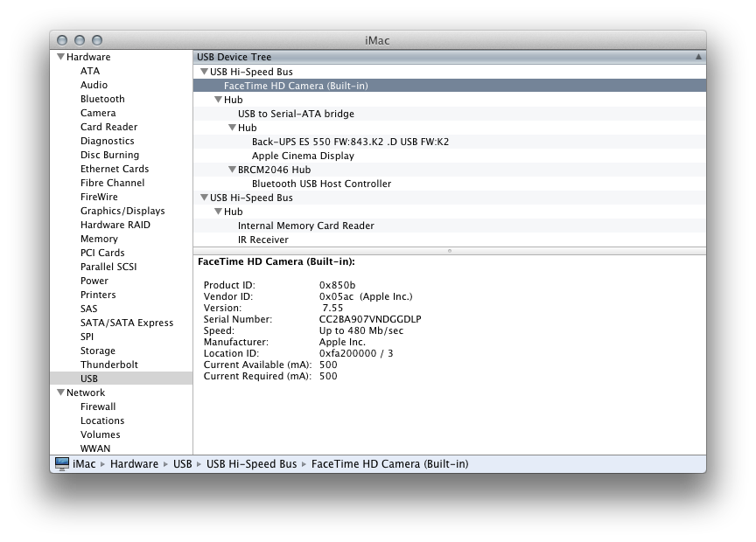Click serial number CC2BA907VNDGGDLP
The height and width of the screenshot is (542, 756).
click(x=370, y=319)
